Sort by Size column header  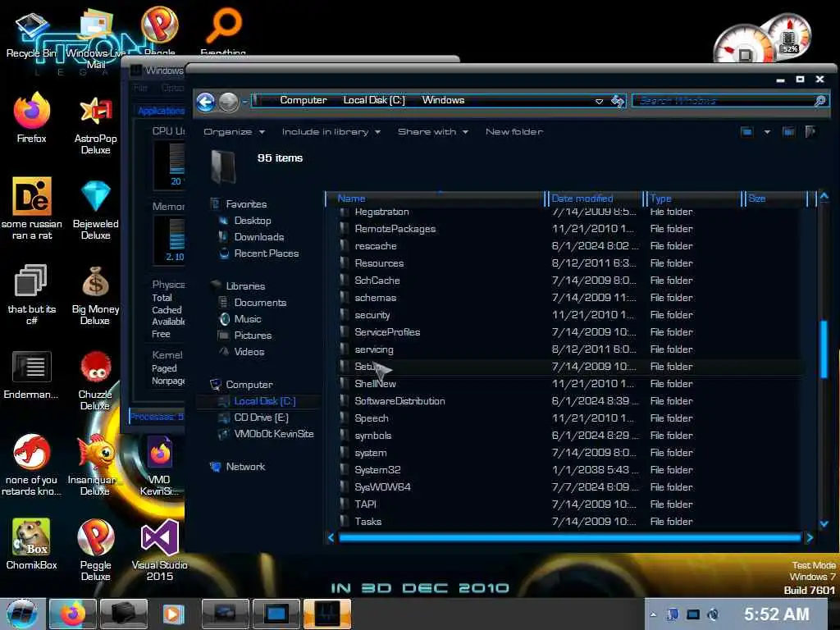click(776, 199)
